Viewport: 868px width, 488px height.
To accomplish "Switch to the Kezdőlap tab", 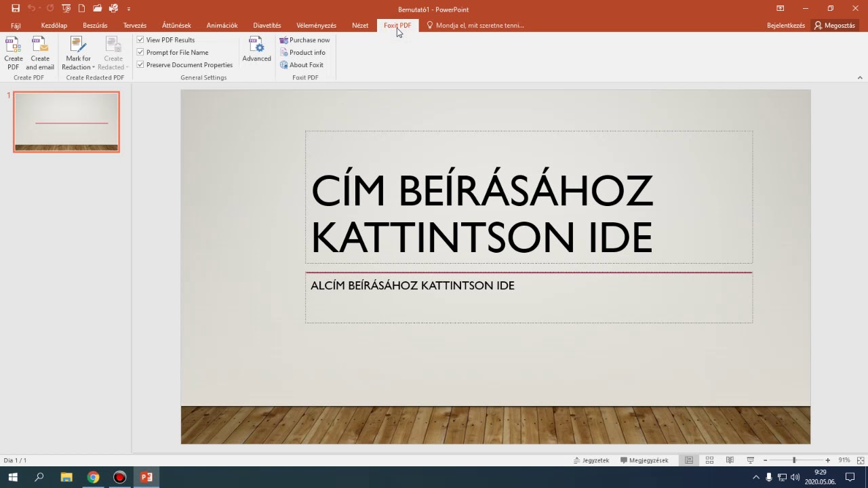I will pos(54,26).
